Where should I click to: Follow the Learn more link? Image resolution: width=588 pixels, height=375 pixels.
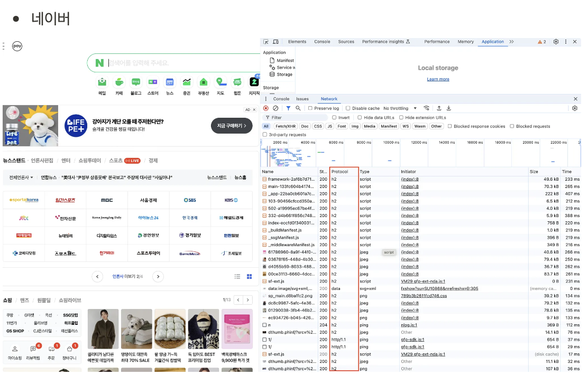tap(438, 79)
